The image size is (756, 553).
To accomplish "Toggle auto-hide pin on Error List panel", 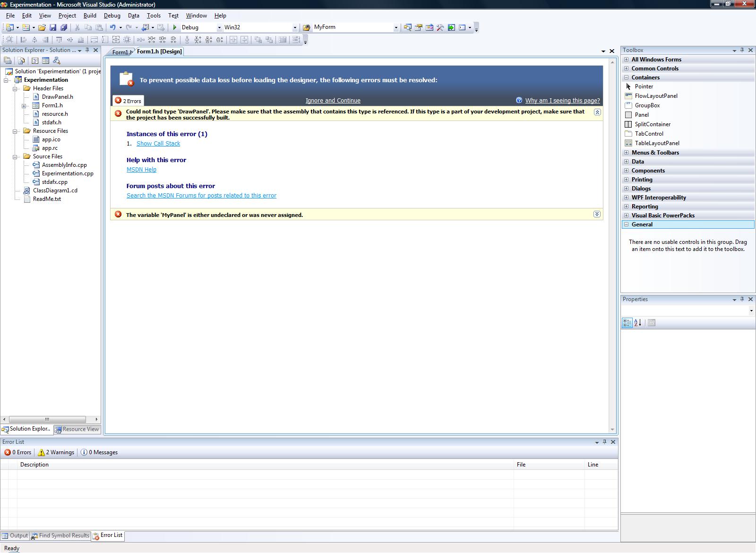I will click(x=605, y=441).
